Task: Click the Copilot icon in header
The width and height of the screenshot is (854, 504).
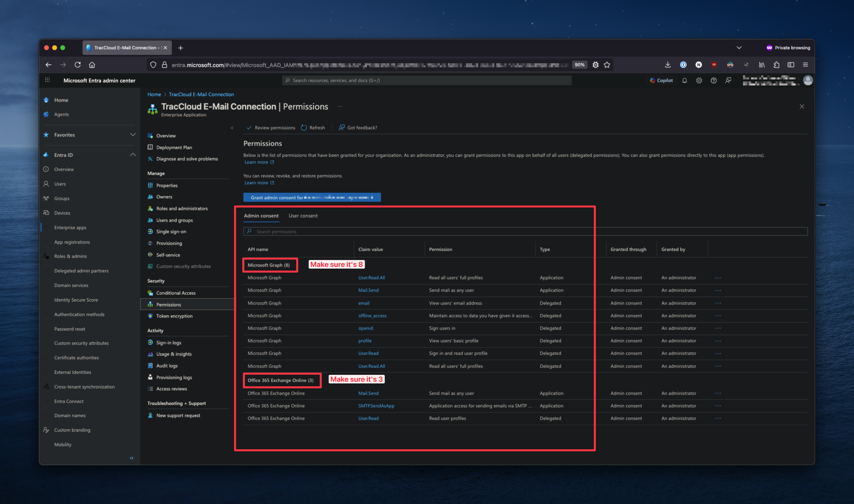Action: click(x=652, y=80)
